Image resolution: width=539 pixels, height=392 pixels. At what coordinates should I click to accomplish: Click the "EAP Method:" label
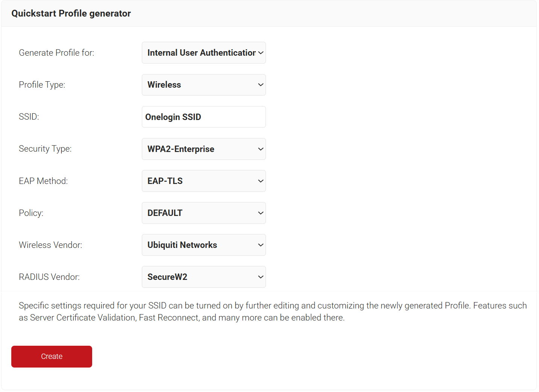pos(43,181)
